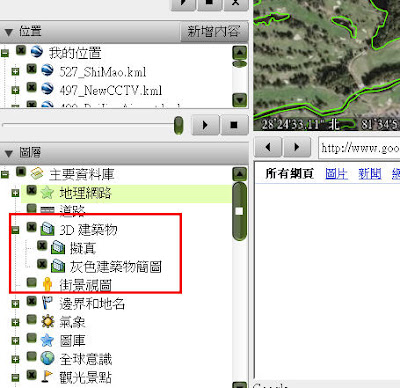This screenshot has width=400, height=388.
Task: Click the time slider handle
Action: pos(179,125)
